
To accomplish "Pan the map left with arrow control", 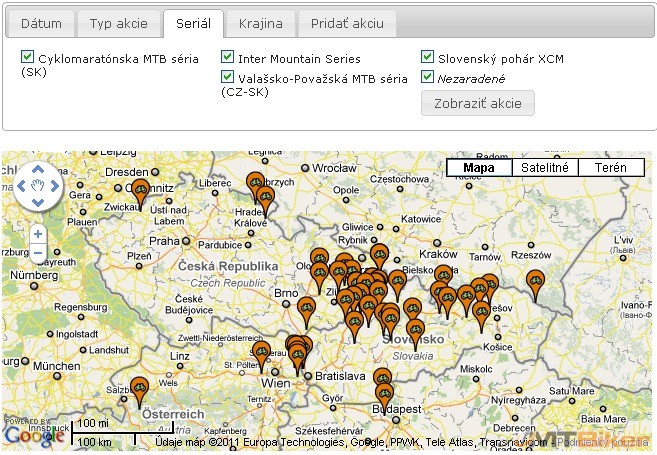I will (x=21, y=186).
